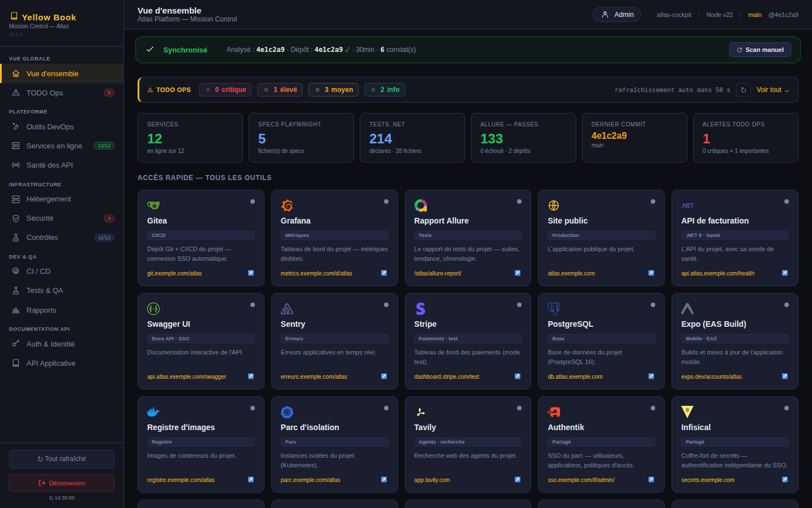Image resolution: width=812 pixels, height=508 pixels.
Task: Open the Services 12 stat card
Action: 190,138
